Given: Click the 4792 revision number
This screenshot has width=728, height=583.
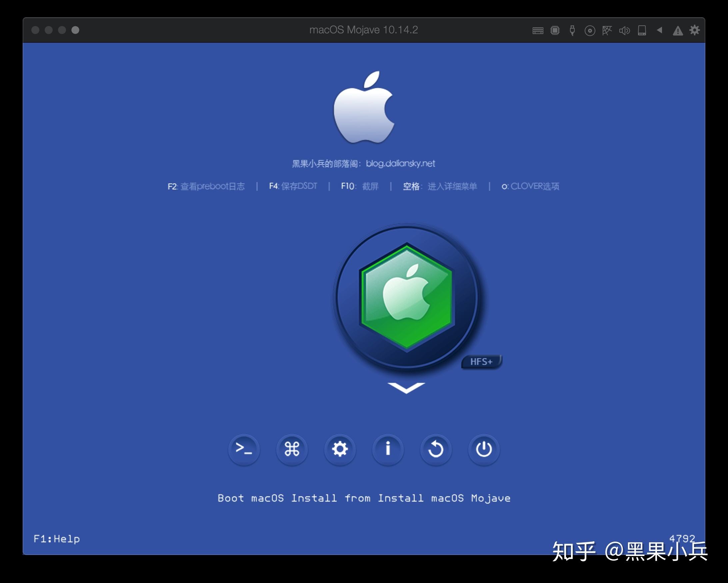Looking at the screenshot, I should point(682,538).
